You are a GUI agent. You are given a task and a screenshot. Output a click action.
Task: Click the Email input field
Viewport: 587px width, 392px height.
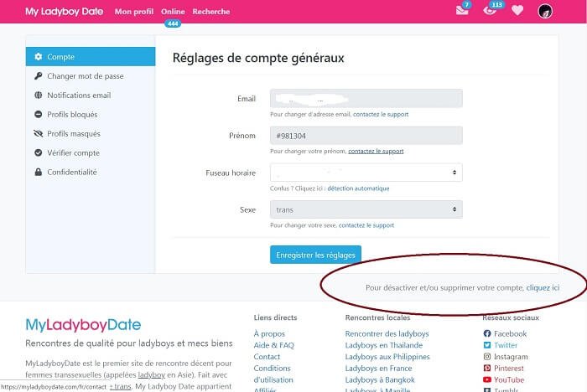(366, 99)
